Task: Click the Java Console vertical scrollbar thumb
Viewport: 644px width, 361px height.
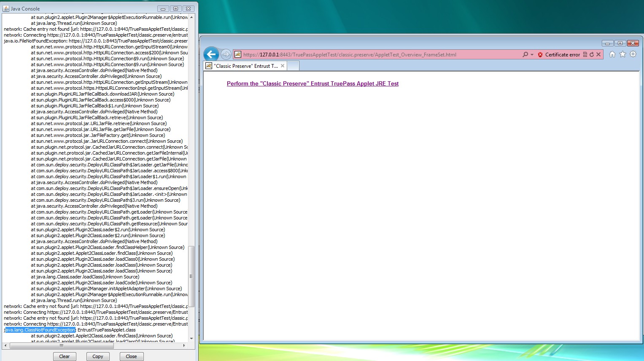Action: coord(191,276)
